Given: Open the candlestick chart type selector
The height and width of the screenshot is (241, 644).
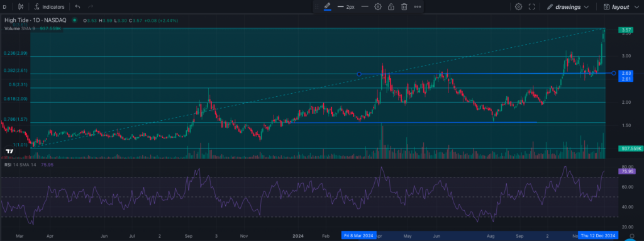Looking at the screenshot, I should pyautogui.click(x=21, y=6).
